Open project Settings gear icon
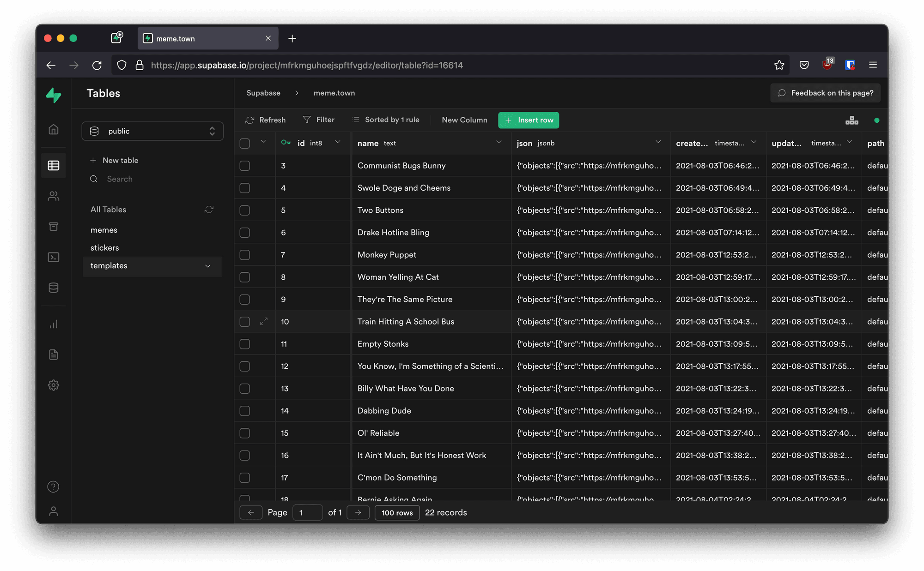924x571 pixels. pyautogui.click(x=54, y=385)
